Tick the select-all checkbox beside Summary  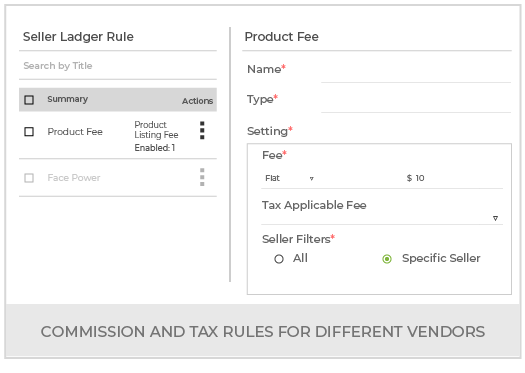point(29,100)
